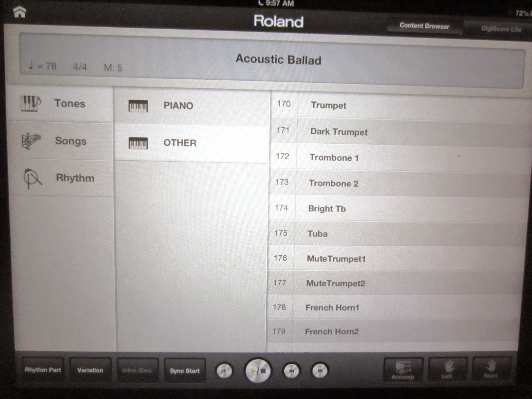Tap the measure indicator M: 5

(113, 68)
